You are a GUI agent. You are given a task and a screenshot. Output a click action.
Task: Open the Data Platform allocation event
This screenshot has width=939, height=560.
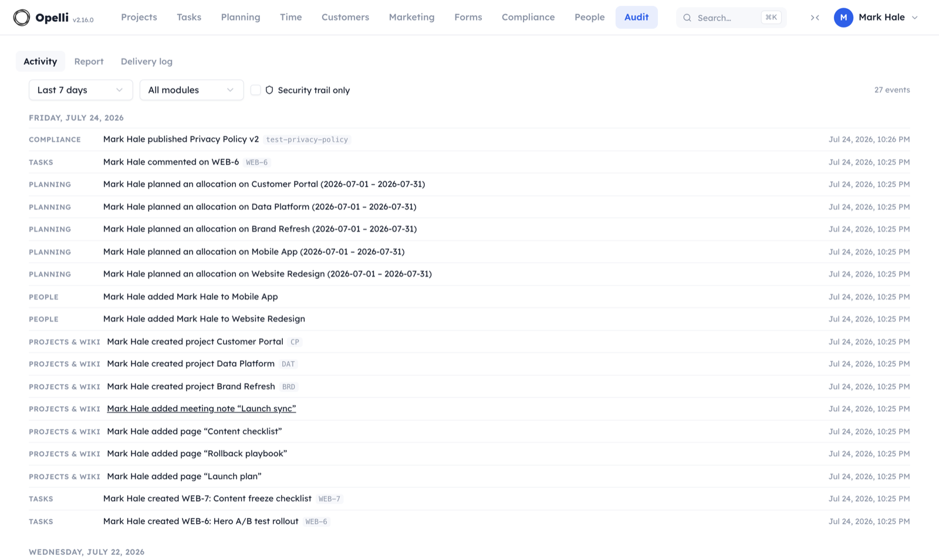tap(259, 206)
